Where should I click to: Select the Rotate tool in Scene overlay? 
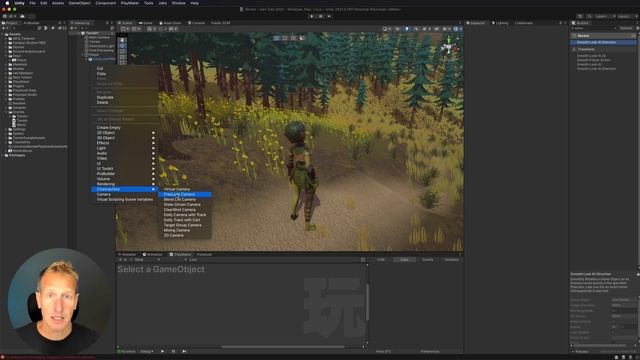coord(122,52)
